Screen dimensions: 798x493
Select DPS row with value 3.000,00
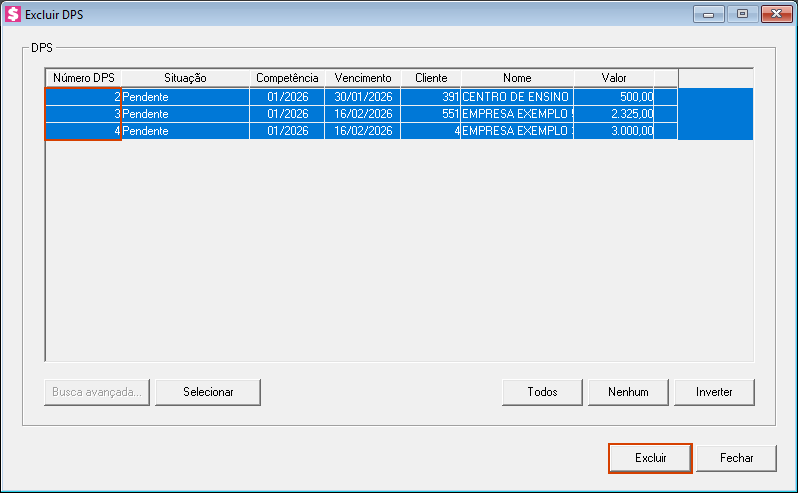coord(614,131)
